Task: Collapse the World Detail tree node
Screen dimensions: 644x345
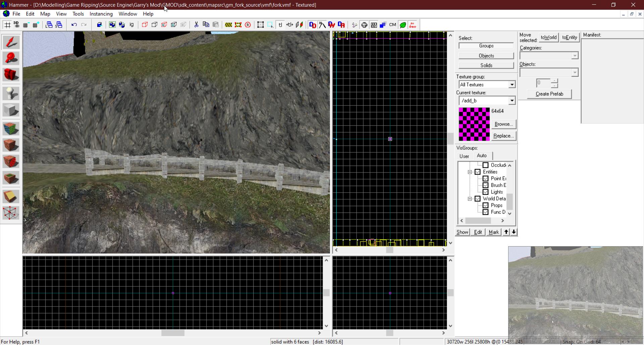Action: 470,199
